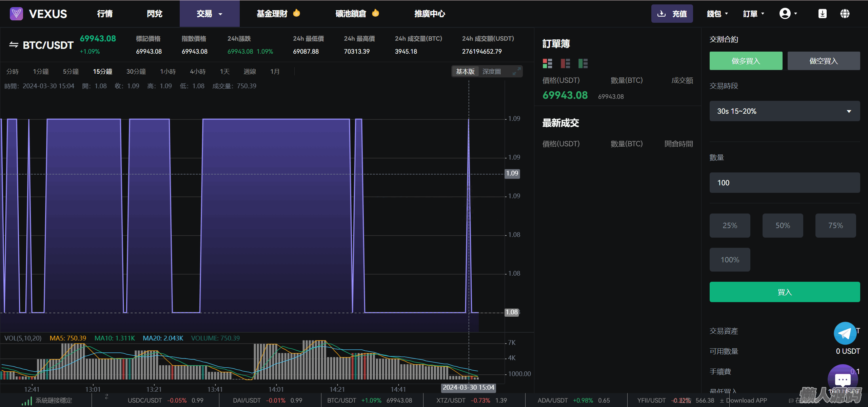This screenshot has width=868, height=407.
Task: Open the globe language selector icon
Action: (x=845, y=14)
